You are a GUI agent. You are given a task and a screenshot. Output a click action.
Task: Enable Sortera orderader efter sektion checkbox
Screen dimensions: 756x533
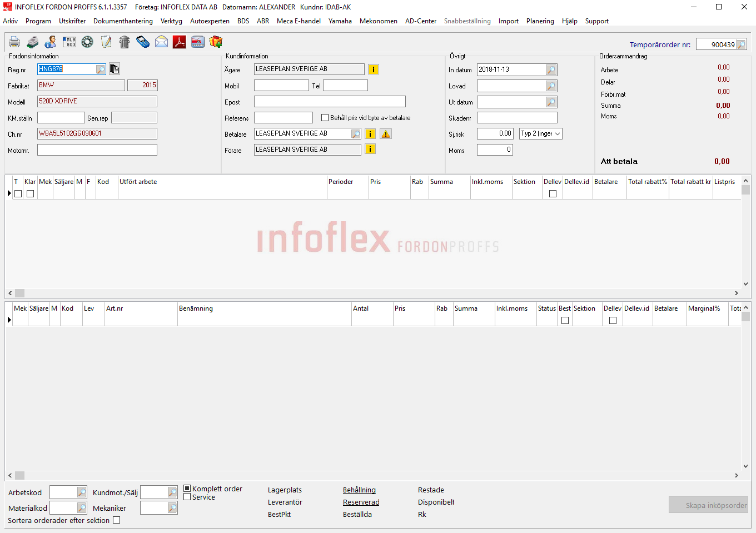pyautogui.click(x=117, y=520)
